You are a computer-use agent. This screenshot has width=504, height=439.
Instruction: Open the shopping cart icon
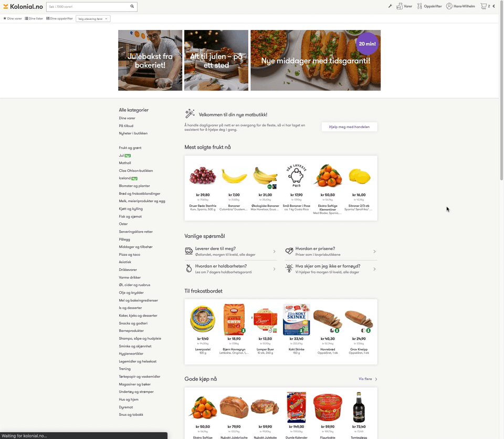click(484, 6)
